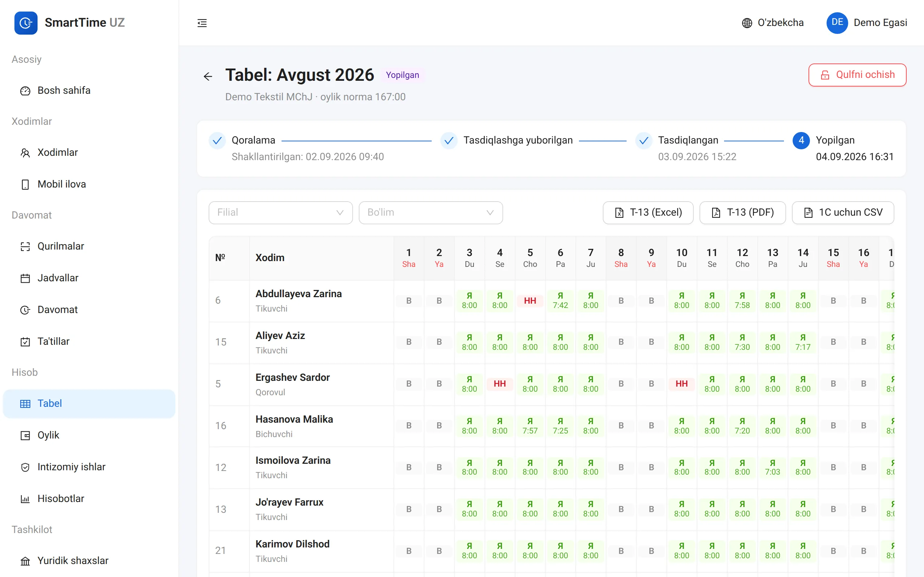Download the 1C uchun CSV
The height and width of the screenshot is (577, 924).
[843, 212]
